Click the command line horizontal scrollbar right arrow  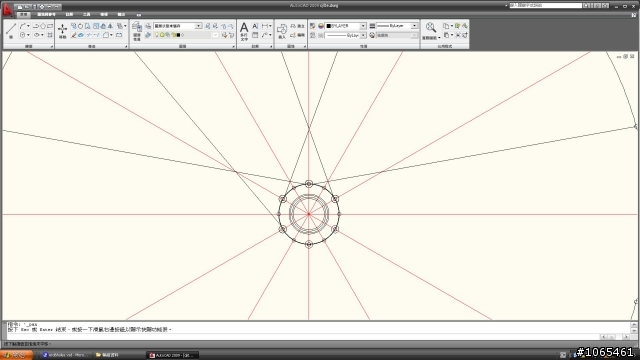(x=626, y=337)
